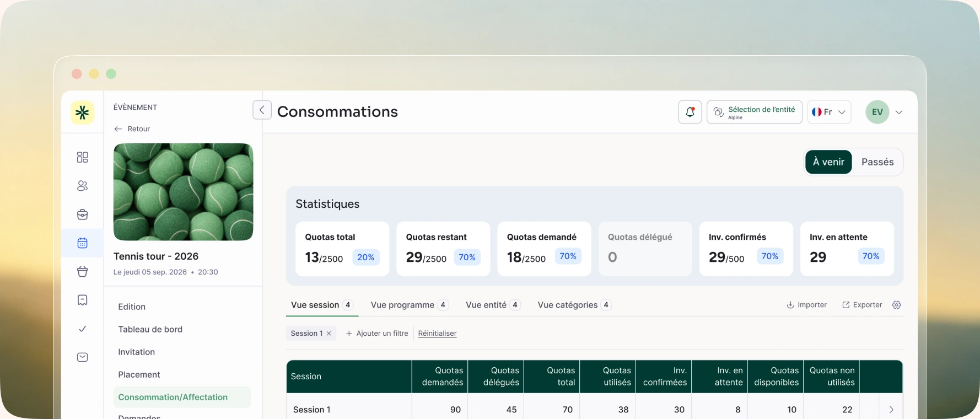
Task: Open Tableau de bord menu item
Action: click(150, 330)
